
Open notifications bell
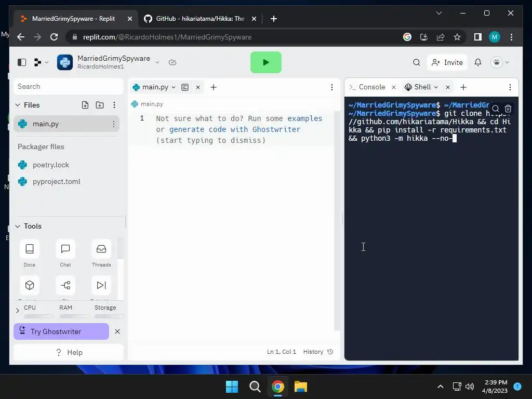coord(478,62)
